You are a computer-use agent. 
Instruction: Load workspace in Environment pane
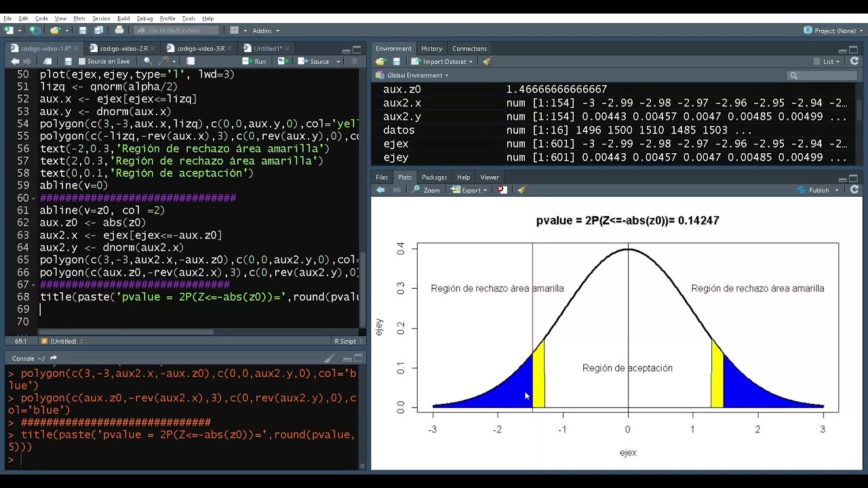coord(381,62)
